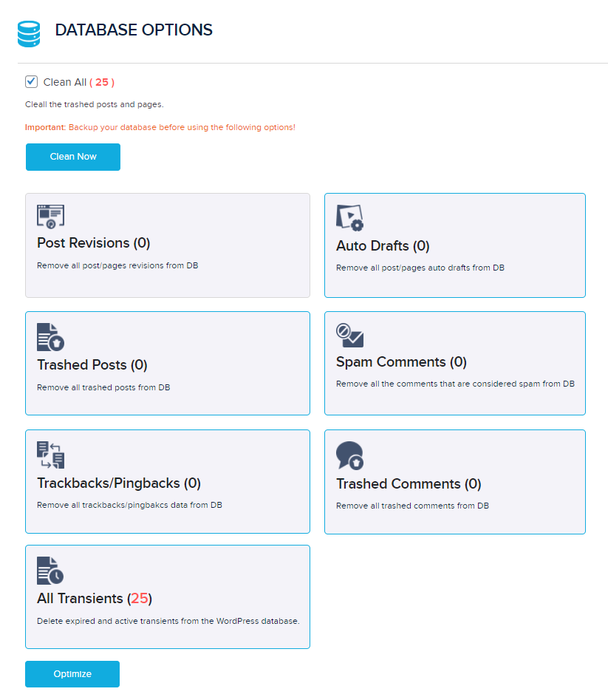Image resolution: width=608 pixels, height=700 pixels.
Task: Click the Trashed Posts document icon
Action: [x=50, y=337]
